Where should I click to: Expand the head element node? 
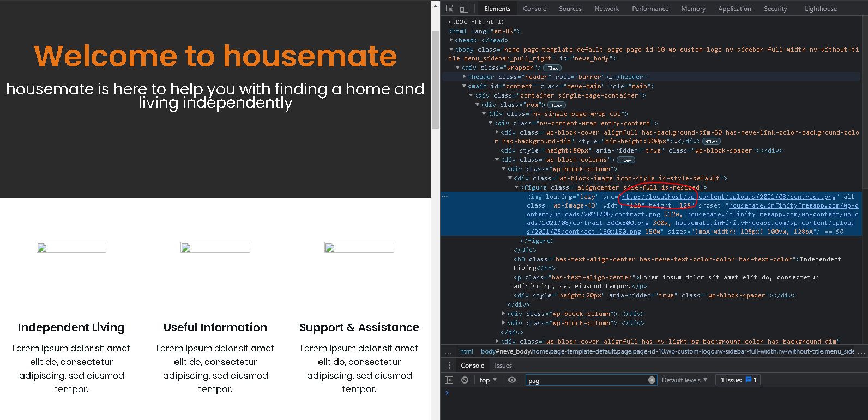coord(451,40)
